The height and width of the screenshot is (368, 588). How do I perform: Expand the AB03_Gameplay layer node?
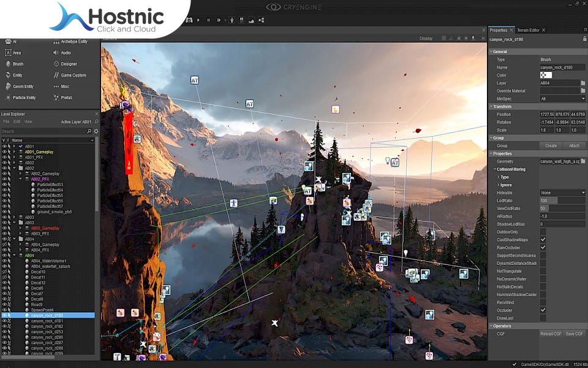click(x=20, y=228)
